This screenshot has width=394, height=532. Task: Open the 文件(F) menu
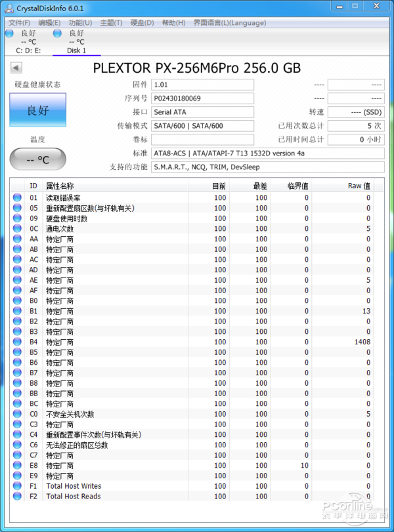tap(19, 23)
